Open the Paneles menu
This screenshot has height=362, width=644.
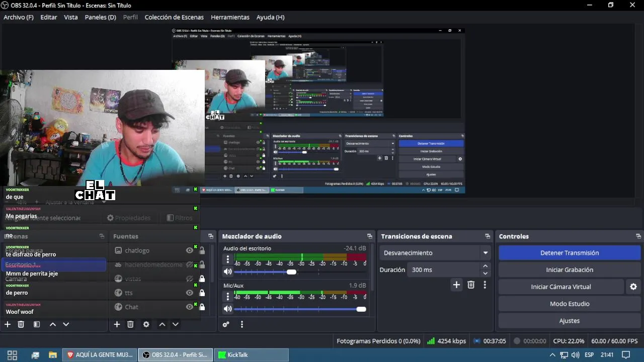tap(101, 17)
